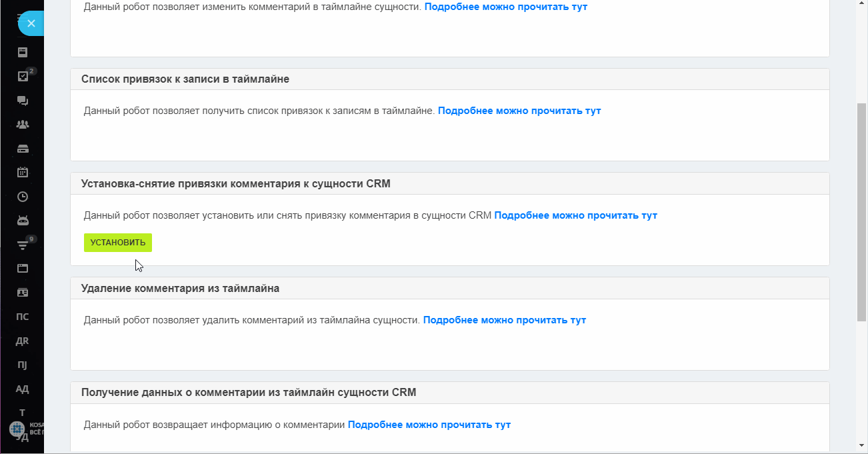Open the details link for Удаление комментария robot
The width and height of the screenshot is (868, 454).
point(505,320)
